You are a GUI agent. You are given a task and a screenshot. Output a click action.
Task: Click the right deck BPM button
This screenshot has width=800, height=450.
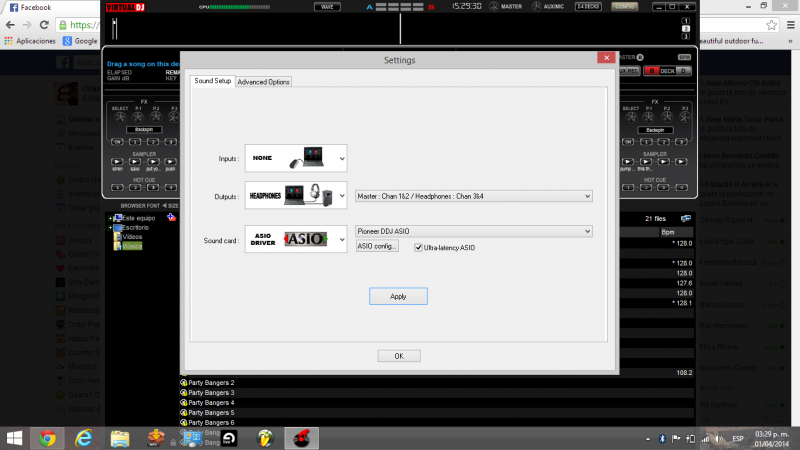click(x=684, y=57)
